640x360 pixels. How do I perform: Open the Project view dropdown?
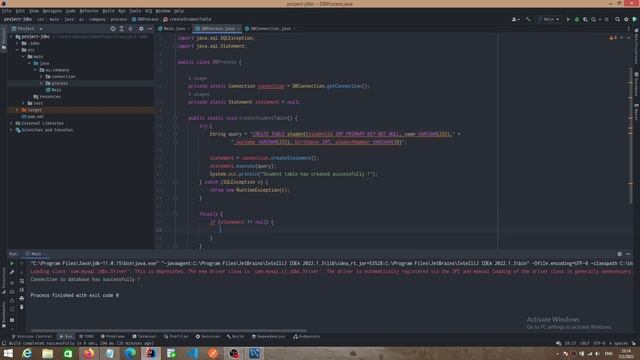pyautogui.click(x=27, y=29)
